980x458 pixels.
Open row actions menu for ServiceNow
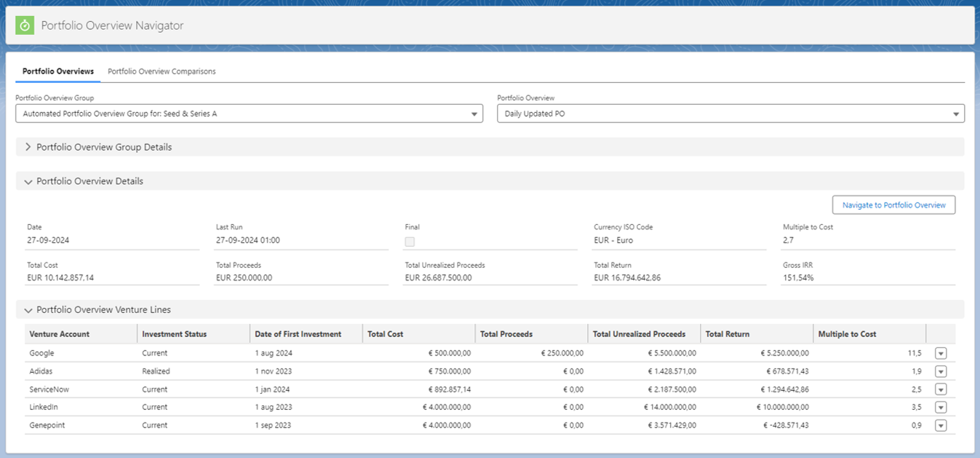pos(940,390)
